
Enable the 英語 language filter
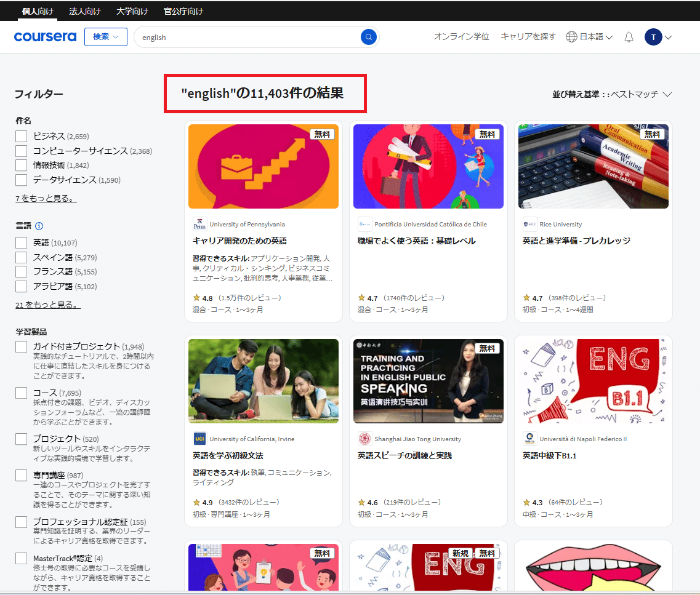(21, 242)
